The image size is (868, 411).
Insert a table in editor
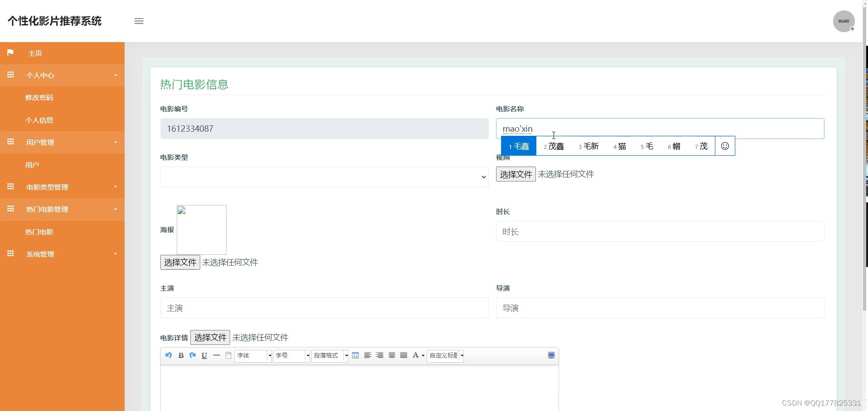click(356, 355)
